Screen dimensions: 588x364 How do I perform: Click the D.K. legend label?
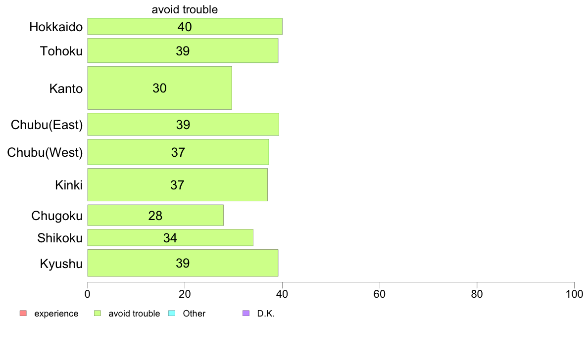(266, 314)
